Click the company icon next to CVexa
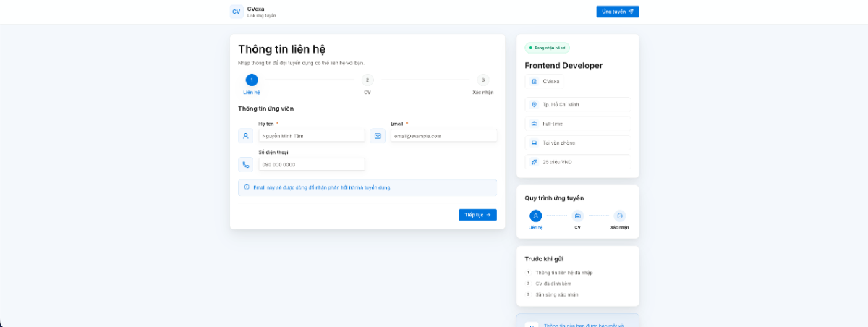 pyautogui.click(x=534, y=82)
